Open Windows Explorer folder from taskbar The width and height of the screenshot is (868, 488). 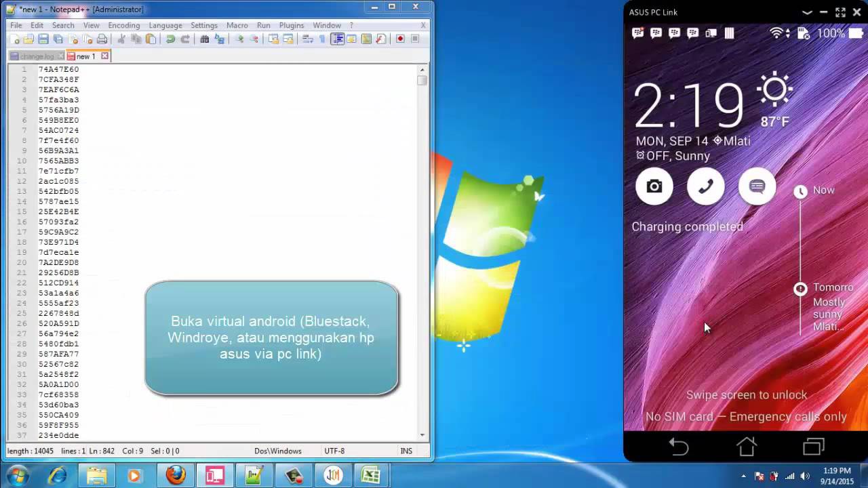coord(96,476)
